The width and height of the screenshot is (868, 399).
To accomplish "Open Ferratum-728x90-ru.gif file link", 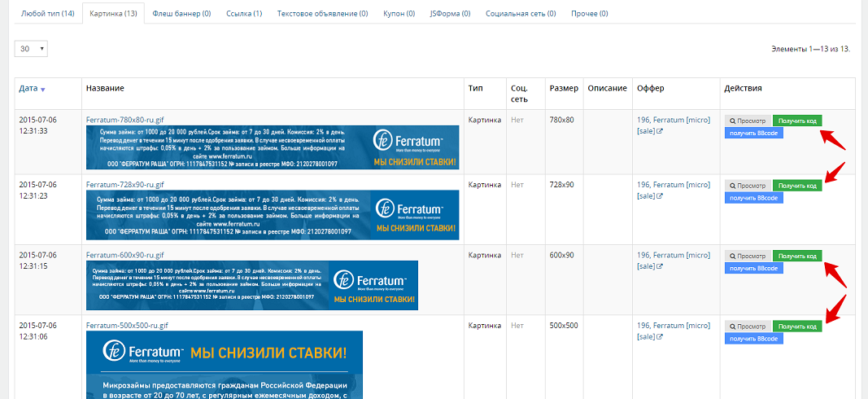I will click(x=125, y=185).
